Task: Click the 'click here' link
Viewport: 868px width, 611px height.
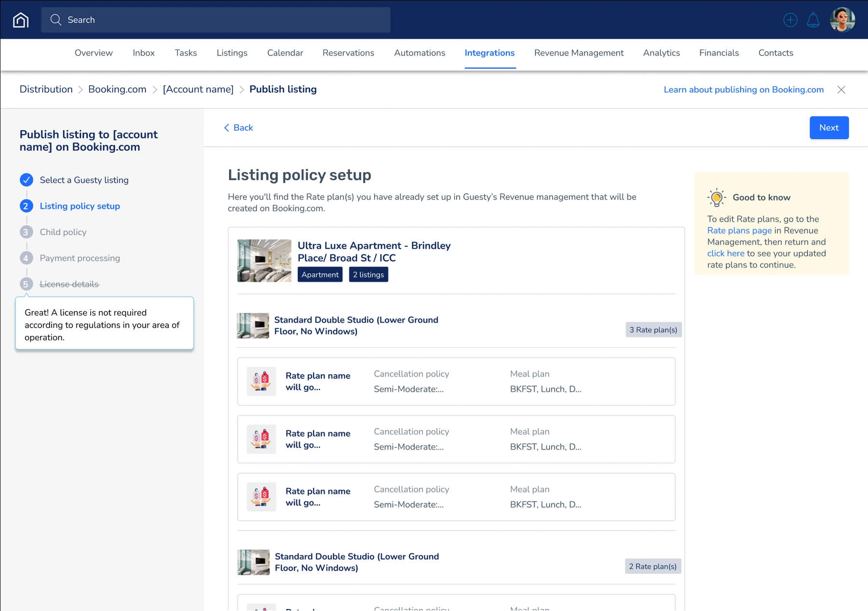Action: [x=726, y=253]
